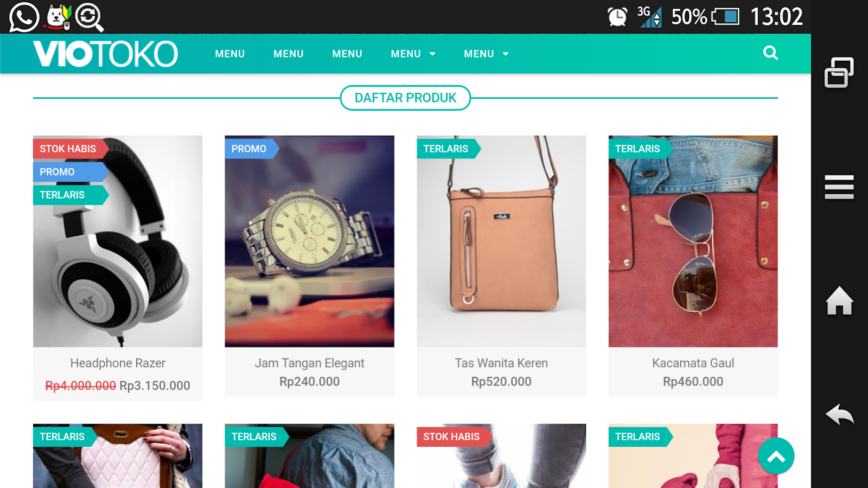Open the bottom-row product with grey jeans
868x488 pixels.
[501, 456]
